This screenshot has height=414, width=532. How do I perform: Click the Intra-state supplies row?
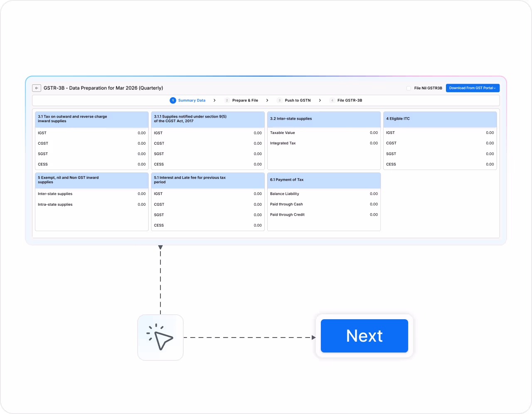(92, 205)
